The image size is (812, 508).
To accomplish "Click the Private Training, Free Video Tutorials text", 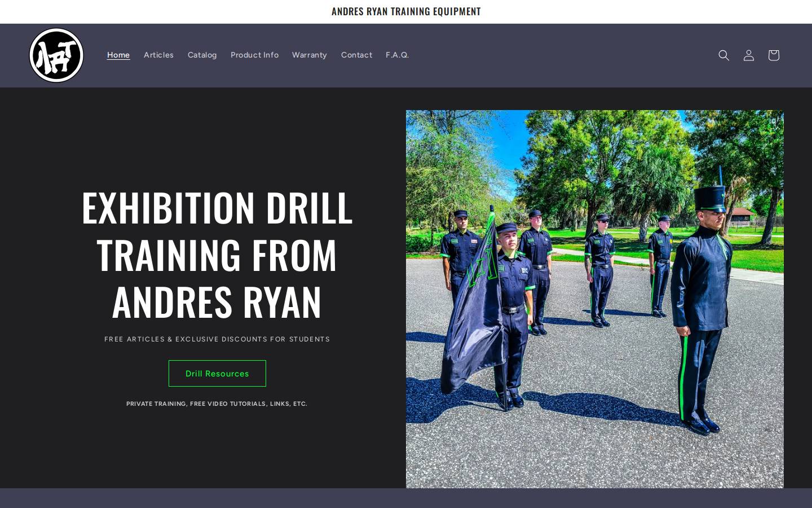I will [217, 404].
